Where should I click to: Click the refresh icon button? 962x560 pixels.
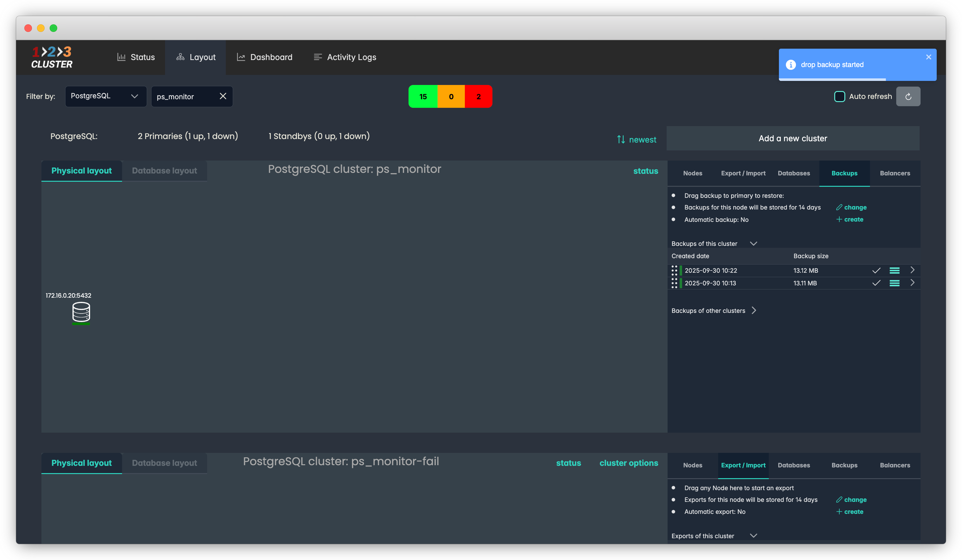[908, 96]
